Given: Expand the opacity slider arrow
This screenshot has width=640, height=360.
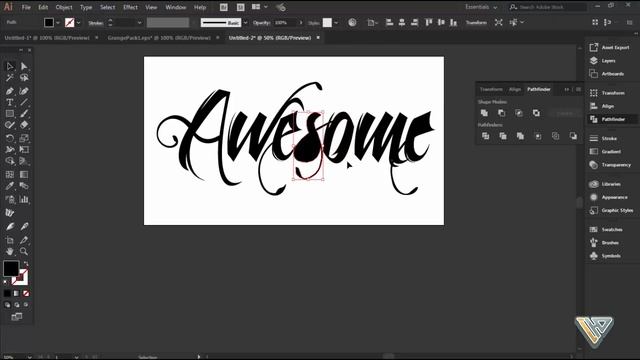Looking at the screenshot, I should (x=301, y=23).
